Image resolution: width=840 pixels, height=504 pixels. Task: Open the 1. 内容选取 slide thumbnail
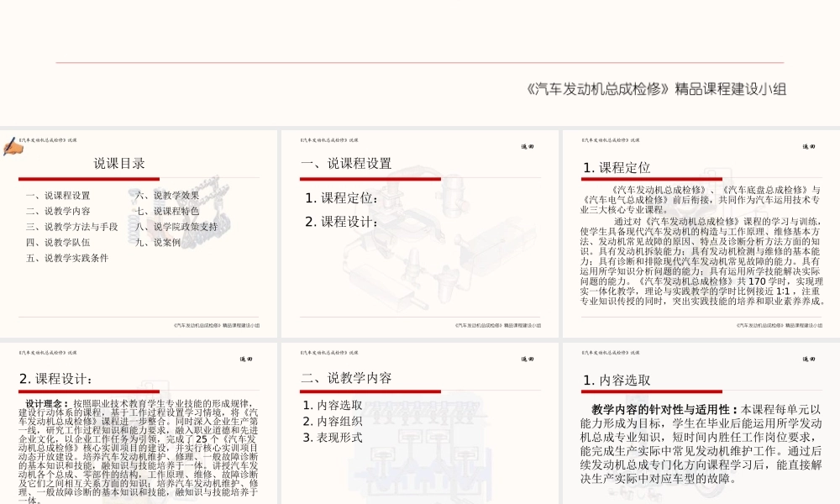point(701,423)
